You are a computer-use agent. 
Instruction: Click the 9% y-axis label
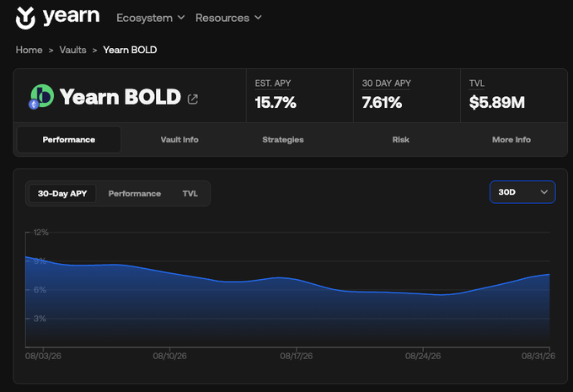click(x=40, y=261)
